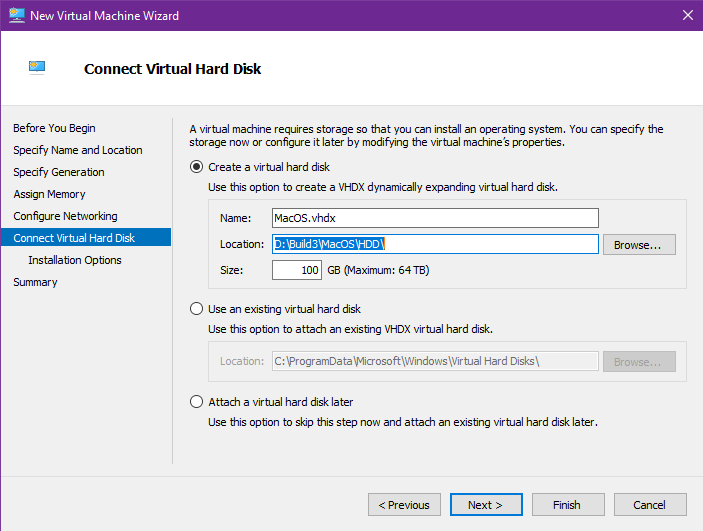This screenshot has height=531, width=703.
Task: Go to the Summary step
Action: (x=35, y=282)
